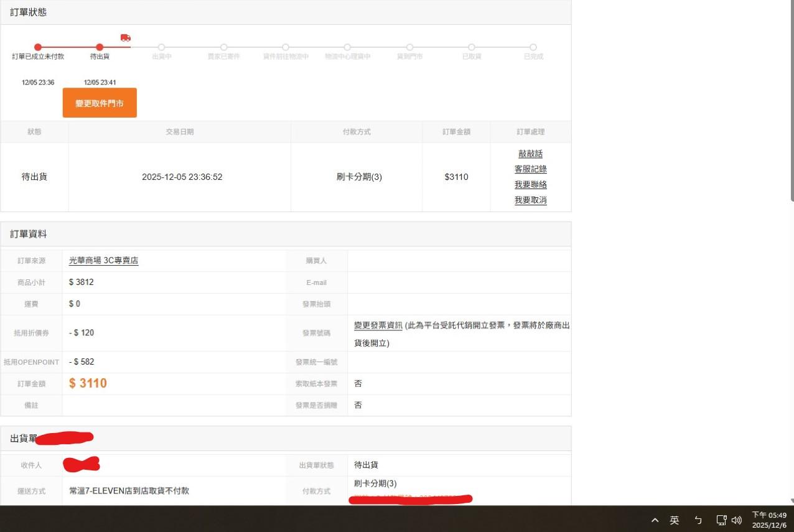
Task: Open the 光華商場 3C專賣店 store link
Action: (103, 261)
